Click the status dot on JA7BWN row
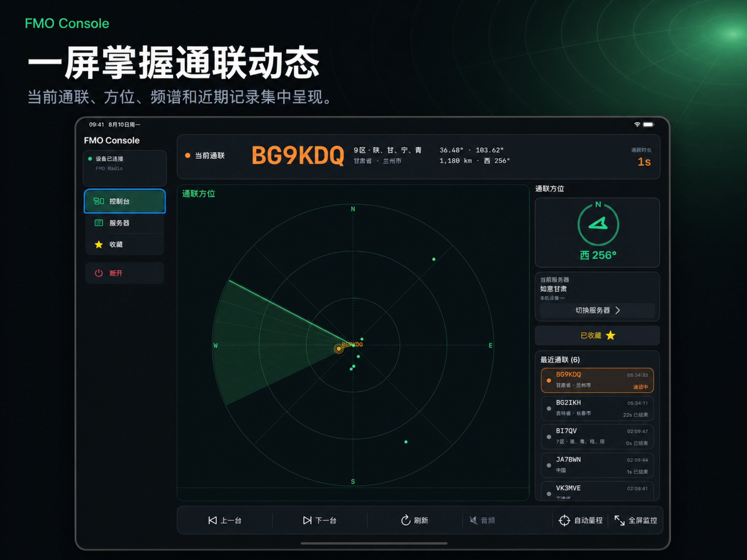This screenshot has height=560, width=747. [549, 465]
